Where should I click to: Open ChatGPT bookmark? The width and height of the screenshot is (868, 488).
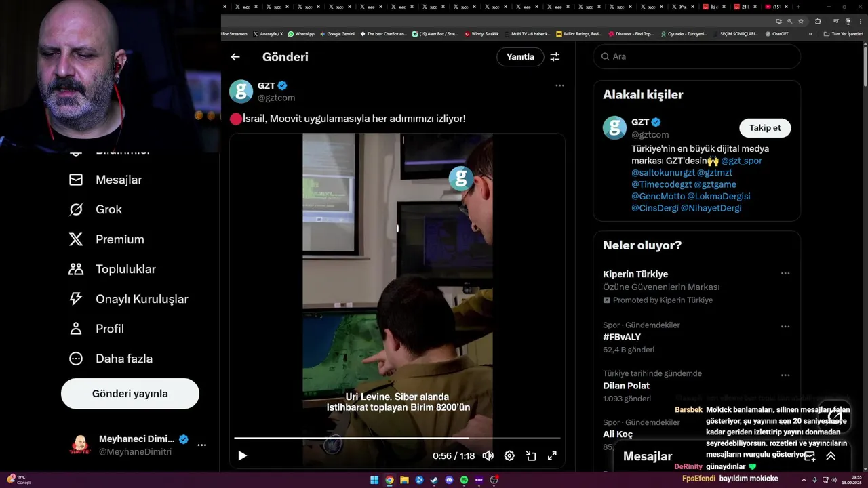(x=776, y=33)
